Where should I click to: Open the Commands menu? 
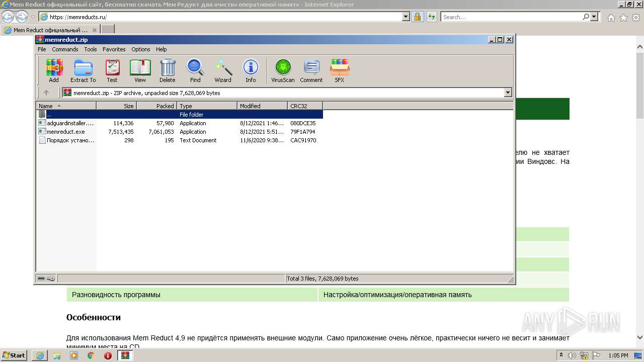pos(65,49)
